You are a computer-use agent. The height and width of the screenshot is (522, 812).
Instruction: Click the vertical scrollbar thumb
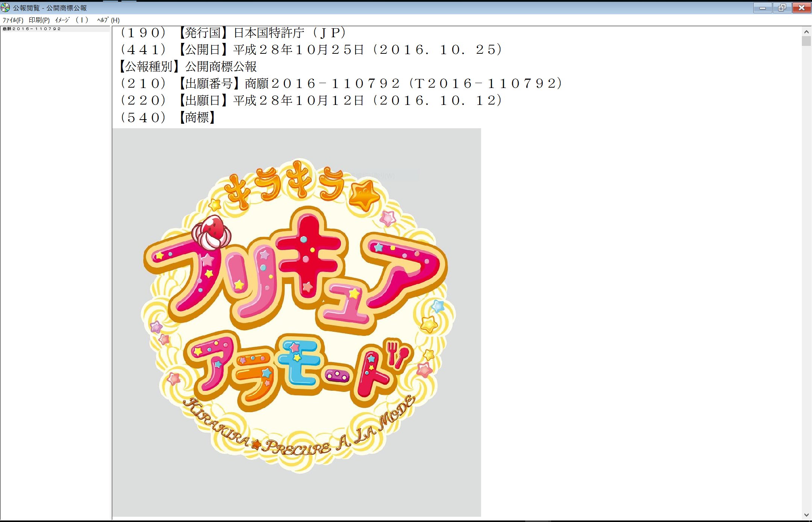point(806,41)
